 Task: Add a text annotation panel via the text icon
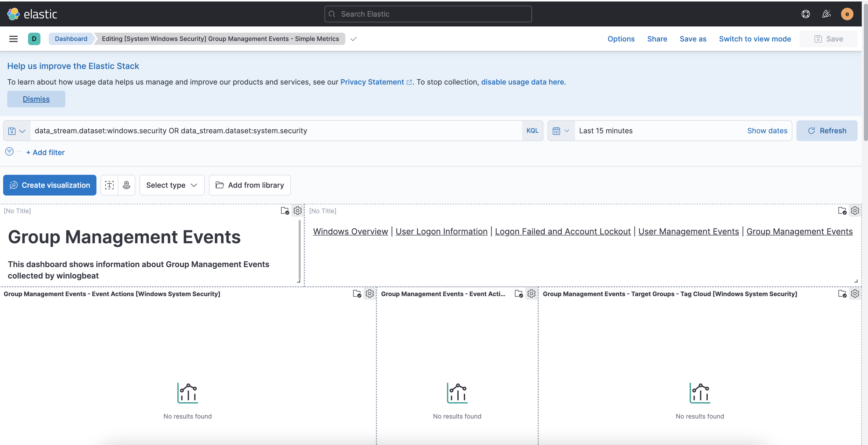[109, 185]
